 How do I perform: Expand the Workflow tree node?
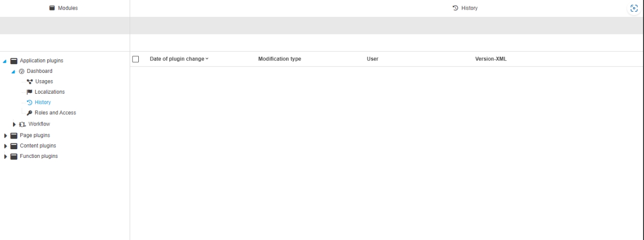point(14,124)
